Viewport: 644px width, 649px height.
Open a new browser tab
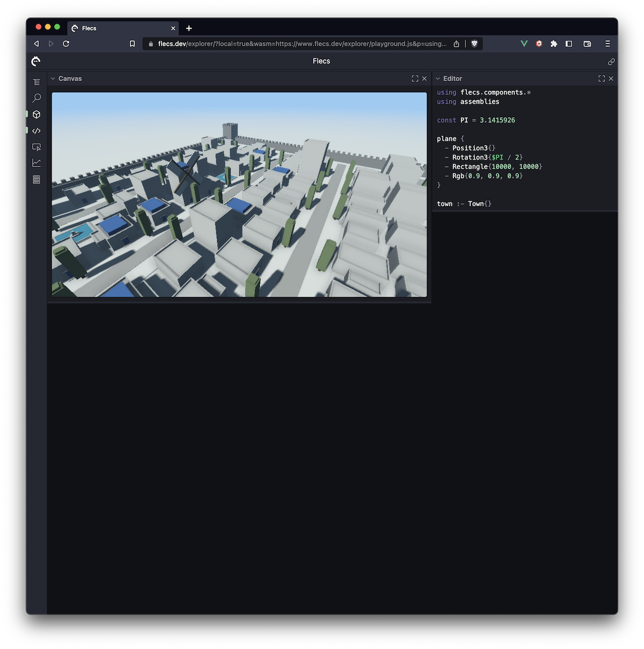[x=189, y=28]
